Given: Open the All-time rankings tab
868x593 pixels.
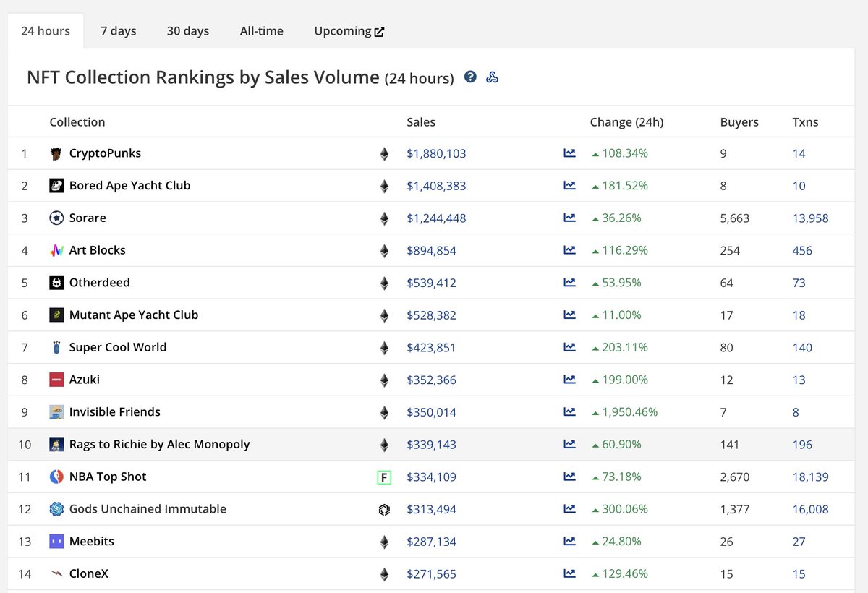Looking at the screenshot, I should (261, 30).
